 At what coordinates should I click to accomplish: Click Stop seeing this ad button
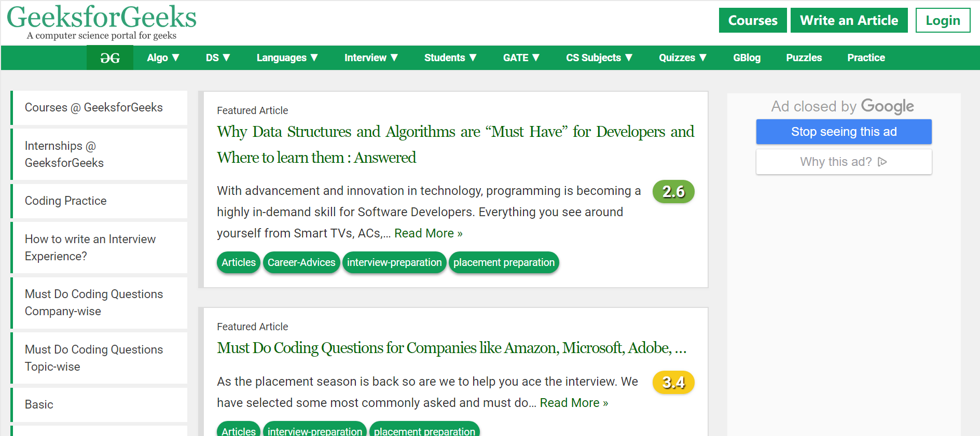point(844,132)
